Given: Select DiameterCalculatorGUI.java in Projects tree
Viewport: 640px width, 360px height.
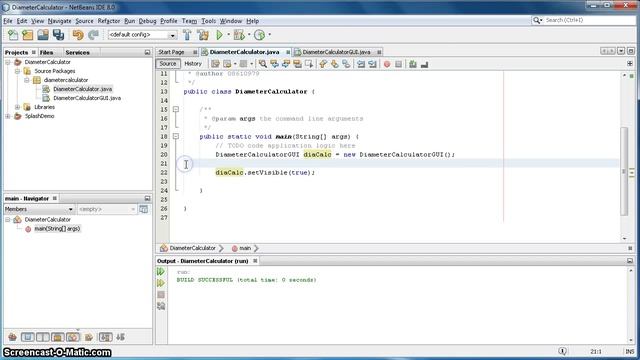Looking at the screenshot, I should [x=87, y=98].
